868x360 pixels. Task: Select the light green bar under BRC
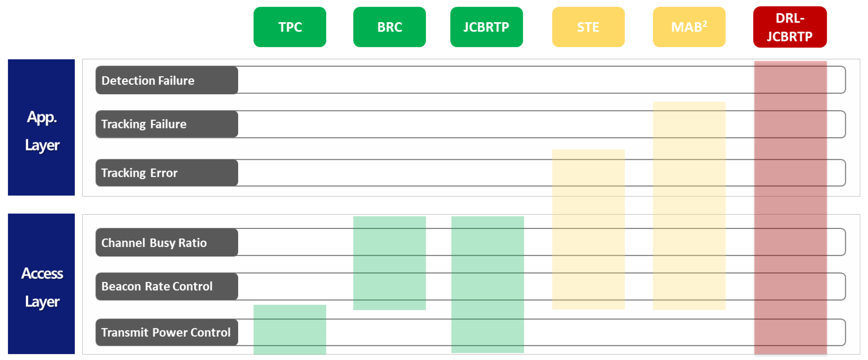coord(389,263)
